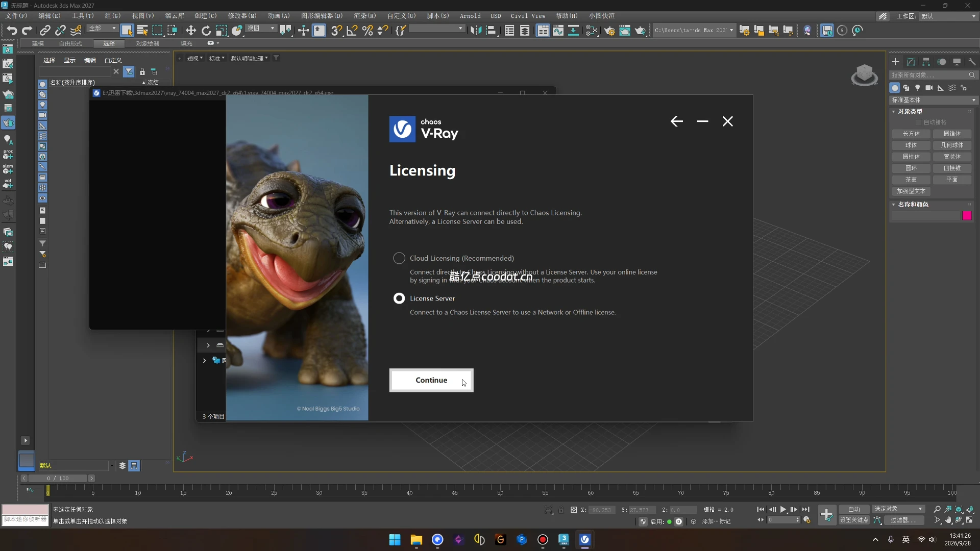Choose the Select and Move tool
The image size is (980, 551).
tap(191, 31)
